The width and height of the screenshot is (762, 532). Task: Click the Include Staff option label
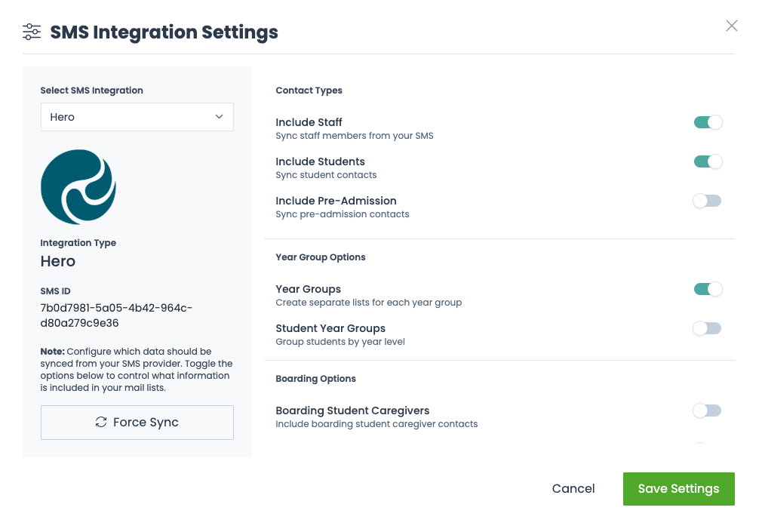tap(309, 122)
